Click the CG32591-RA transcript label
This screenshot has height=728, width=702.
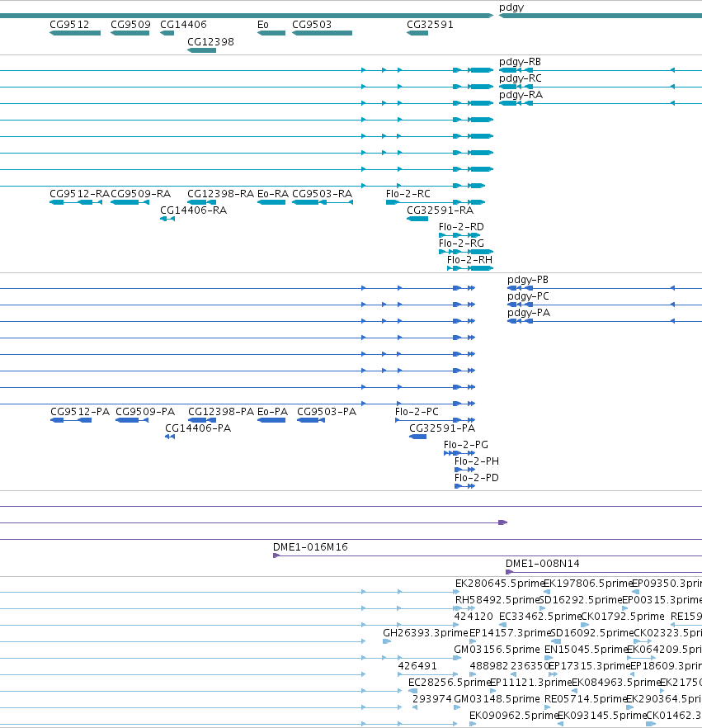pos(441,210)
